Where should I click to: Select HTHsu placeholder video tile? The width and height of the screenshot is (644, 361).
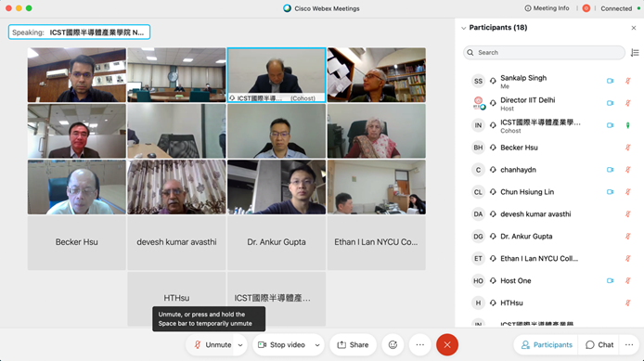coord(176,299)
